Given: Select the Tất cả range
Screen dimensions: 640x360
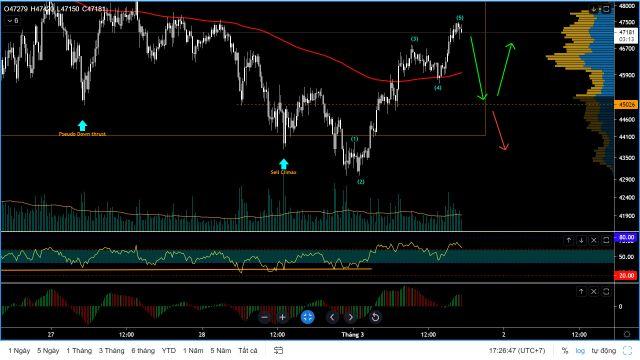Looking at the screenshot, I should [248, 350].
